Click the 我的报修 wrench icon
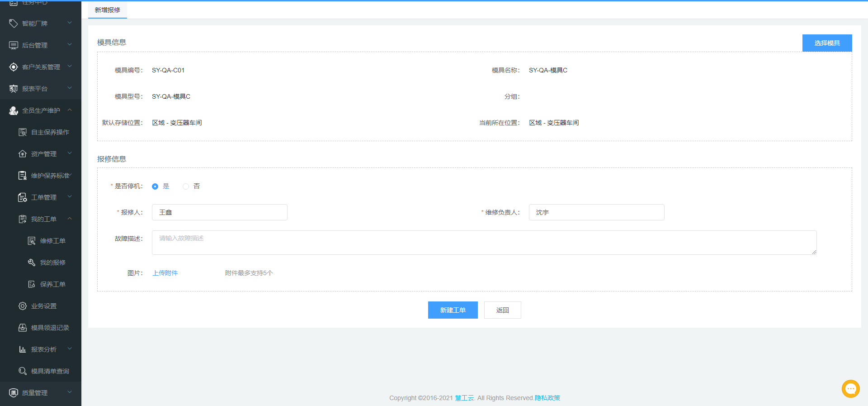The height and width of the screenshot is (406, 868). coord(32,263)
